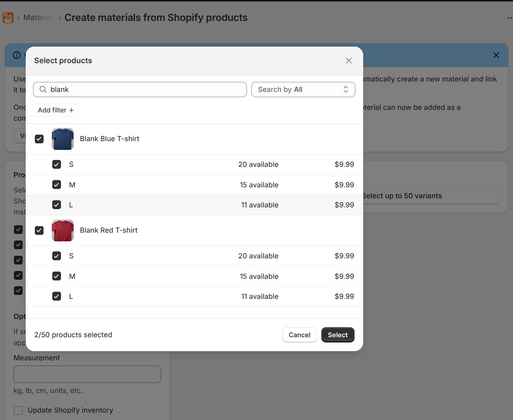Expand the Add filter options
Screen dimensions: 513x420
coord(56,110)
